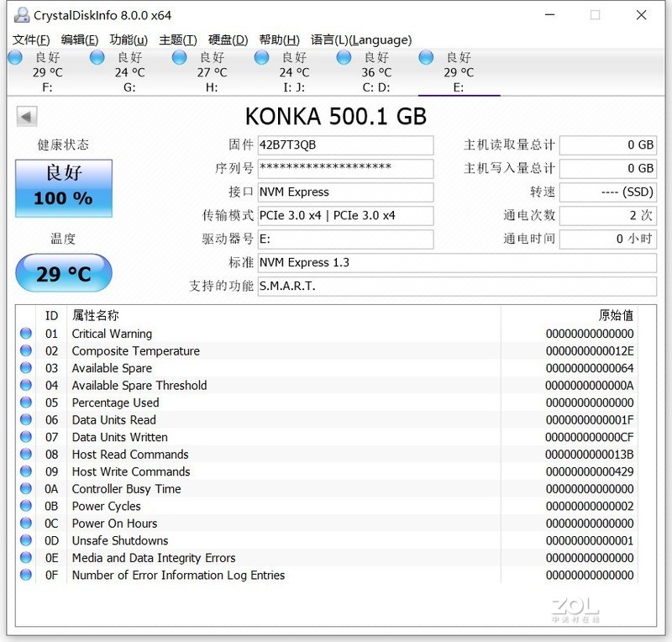
Task: Open the 主题(T) menu
Action: (x=177, y=39)
